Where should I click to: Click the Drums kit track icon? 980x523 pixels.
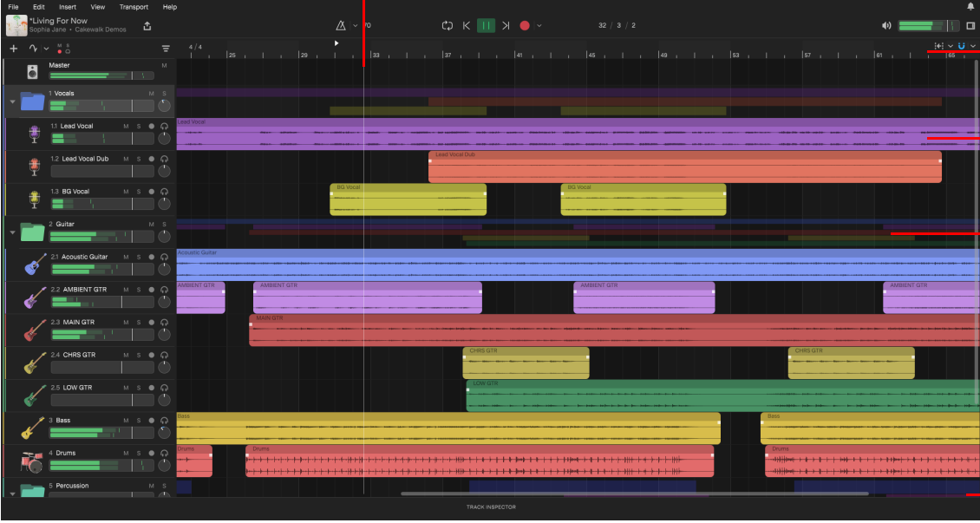32,462
